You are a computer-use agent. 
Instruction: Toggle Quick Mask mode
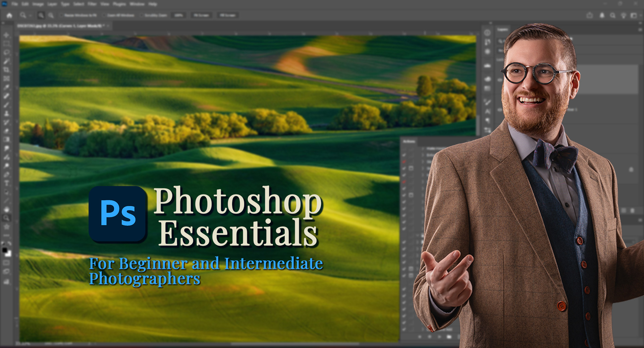coord(6,263)
